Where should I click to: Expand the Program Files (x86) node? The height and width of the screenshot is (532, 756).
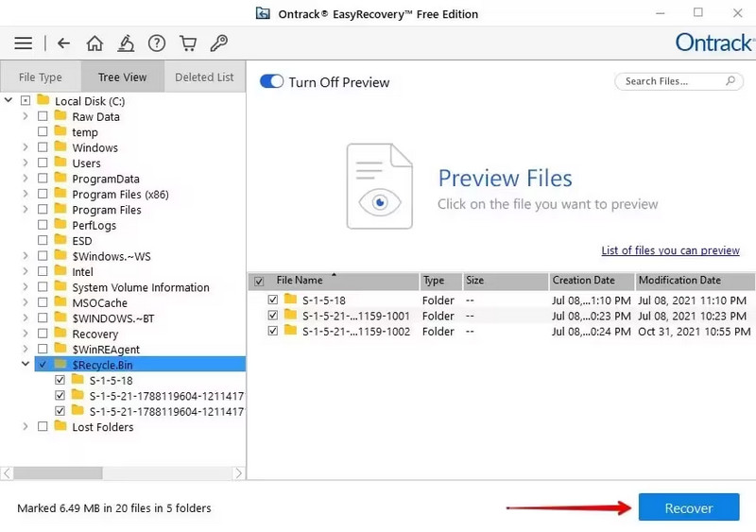pyautogui.click(x=26, y=194)
